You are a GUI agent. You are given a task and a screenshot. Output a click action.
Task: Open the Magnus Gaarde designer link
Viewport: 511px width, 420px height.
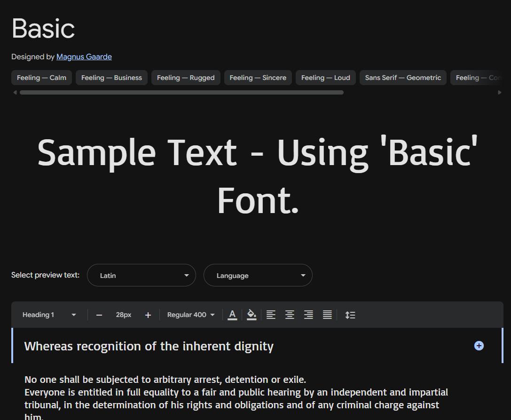pos(84,57)
